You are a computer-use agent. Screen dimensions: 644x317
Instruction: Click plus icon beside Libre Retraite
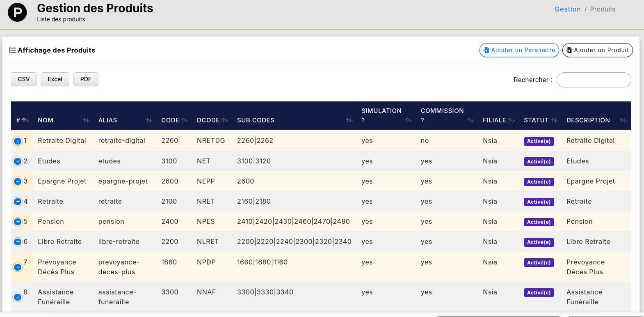click(18, 242)
